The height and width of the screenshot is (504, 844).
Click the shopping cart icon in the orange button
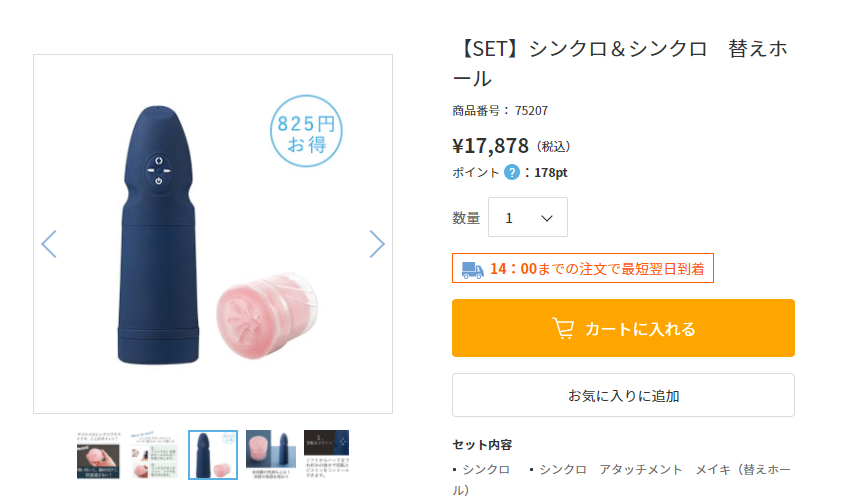(x=563, y=328)
